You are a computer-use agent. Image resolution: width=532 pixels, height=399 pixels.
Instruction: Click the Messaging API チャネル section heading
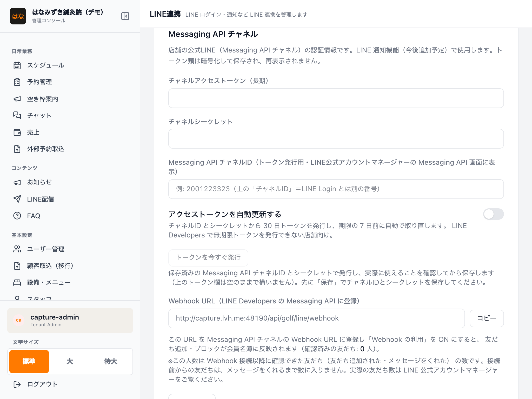click(213, 34)
